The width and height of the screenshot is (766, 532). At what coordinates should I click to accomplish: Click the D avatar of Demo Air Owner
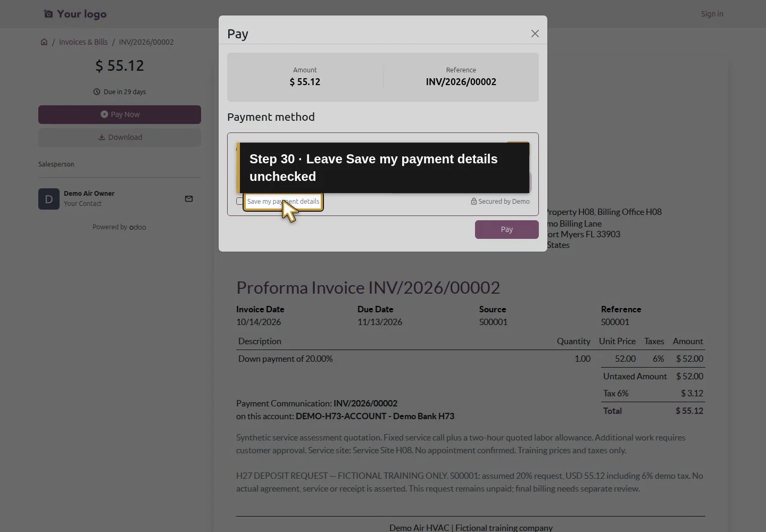49,199
